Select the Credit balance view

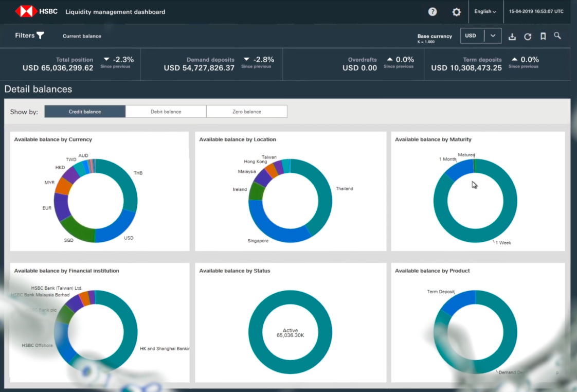[85, 112]
